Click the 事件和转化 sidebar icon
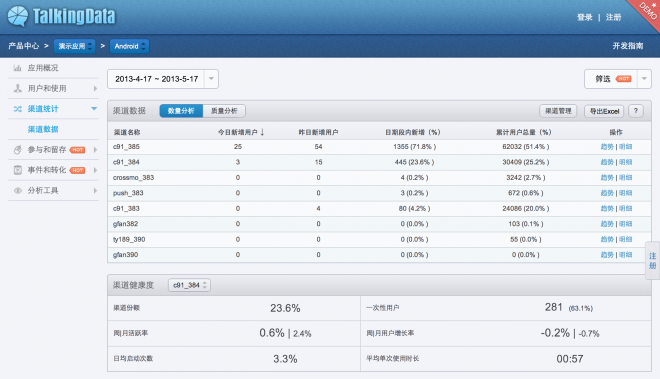This screenshot has height=379, width=660. tap(17, 170)
